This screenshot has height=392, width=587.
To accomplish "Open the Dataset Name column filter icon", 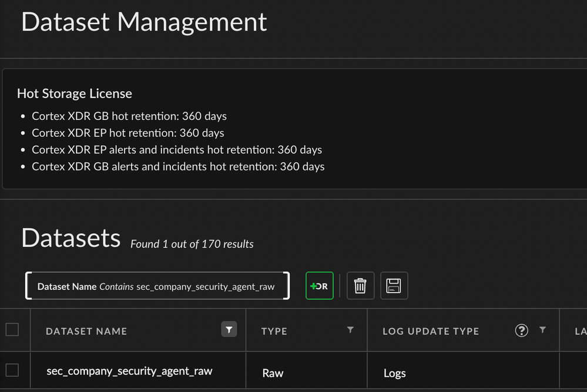I will coord(229,330).
